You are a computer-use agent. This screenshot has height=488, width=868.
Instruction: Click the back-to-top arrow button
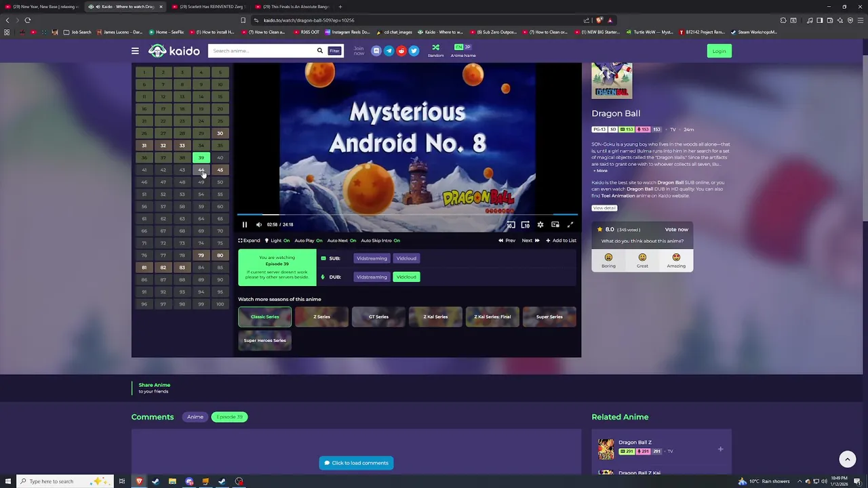(847, 459)
